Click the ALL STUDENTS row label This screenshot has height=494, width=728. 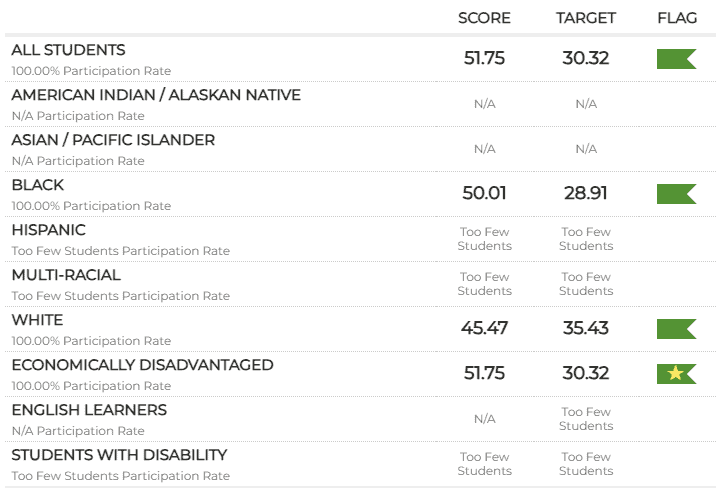point(69,50)
